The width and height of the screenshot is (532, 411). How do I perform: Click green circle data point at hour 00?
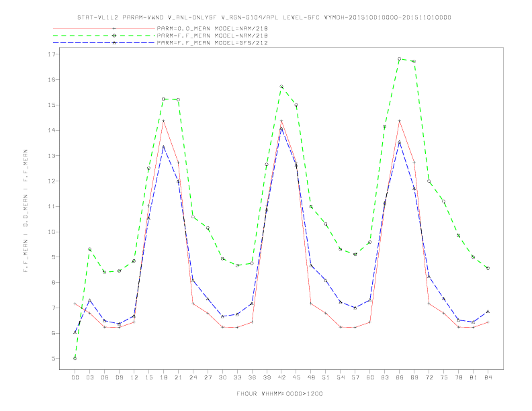pos(75,359)
